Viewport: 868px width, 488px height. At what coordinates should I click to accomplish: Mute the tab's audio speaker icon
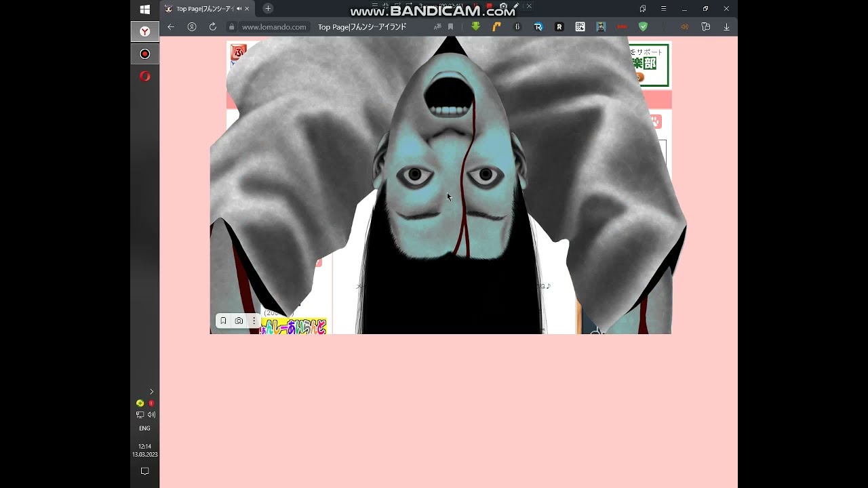tap(239, 9)
